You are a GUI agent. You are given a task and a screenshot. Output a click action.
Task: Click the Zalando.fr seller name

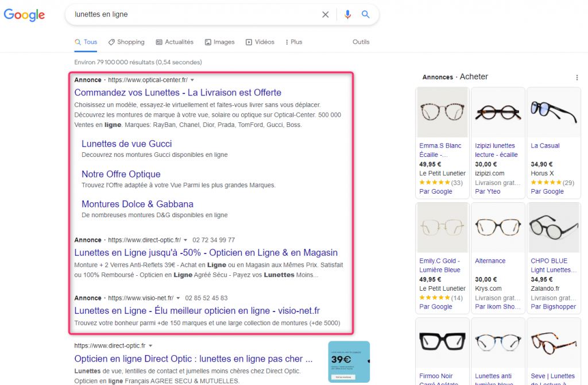tap(545, 288)
